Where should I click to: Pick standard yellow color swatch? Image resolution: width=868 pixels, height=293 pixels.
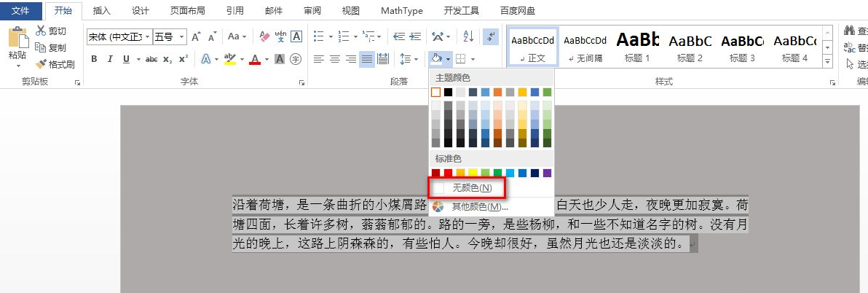click(x=473, y=173)
